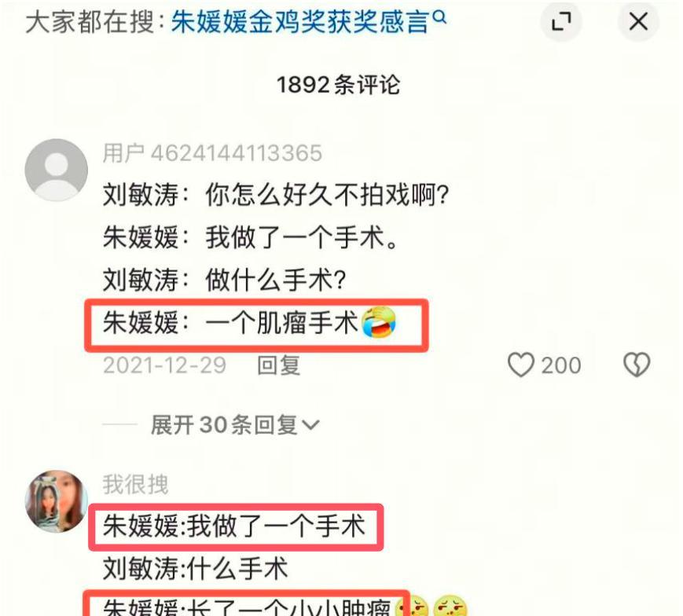Open username 用户4624144113365 profile
Image resolution: width=683 pixels, height=616 pixels.
tap(212, 153)
